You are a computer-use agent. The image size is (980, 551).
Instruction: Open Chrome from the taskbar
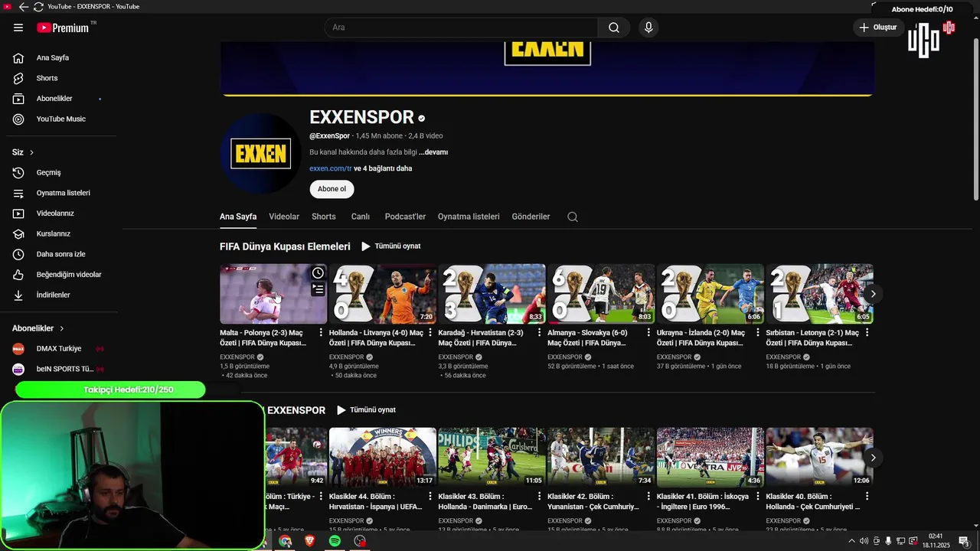(x=285, y=541)
